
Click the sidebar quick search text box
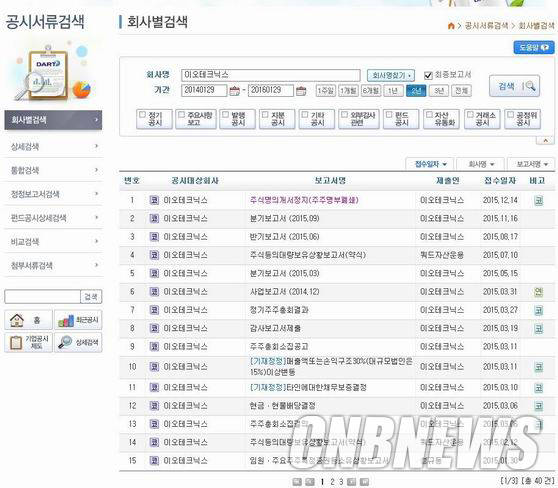coord(42,297)
